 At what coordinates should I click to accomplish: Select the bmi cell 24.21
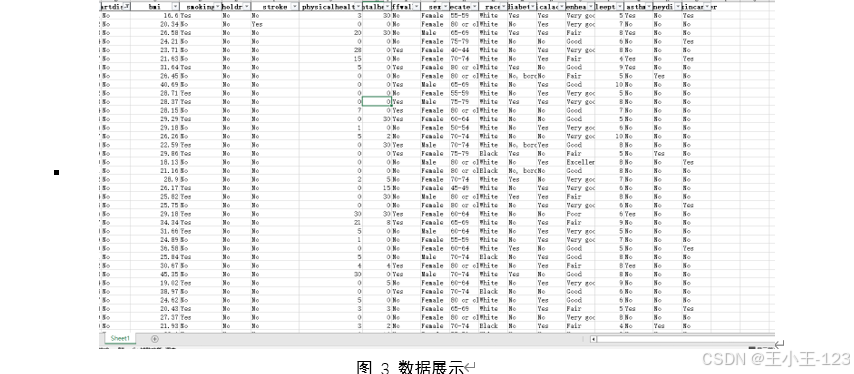click(155, 41)
